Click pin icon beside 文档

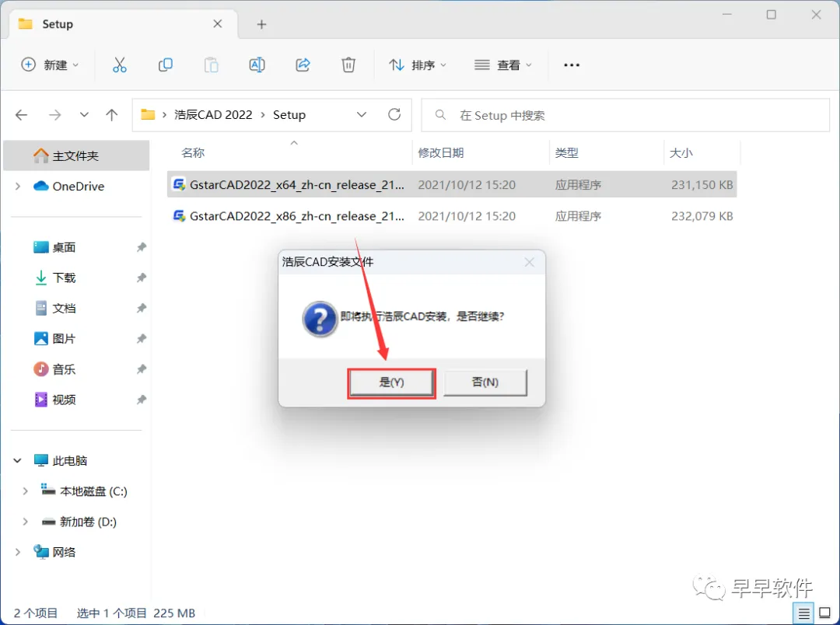tap(142, 308)
